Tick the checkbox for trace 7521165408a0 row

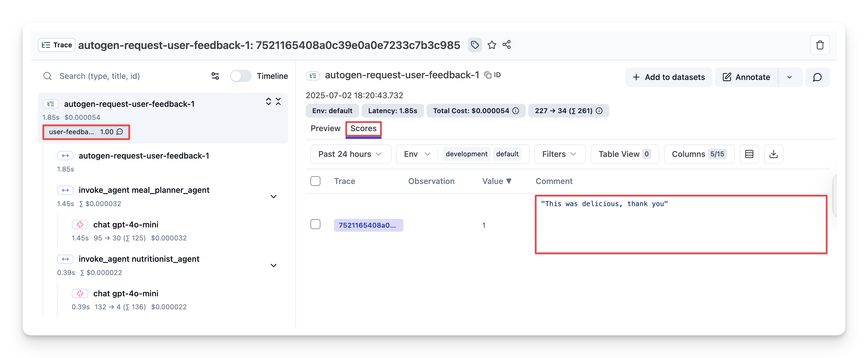[x=315, y=224]
